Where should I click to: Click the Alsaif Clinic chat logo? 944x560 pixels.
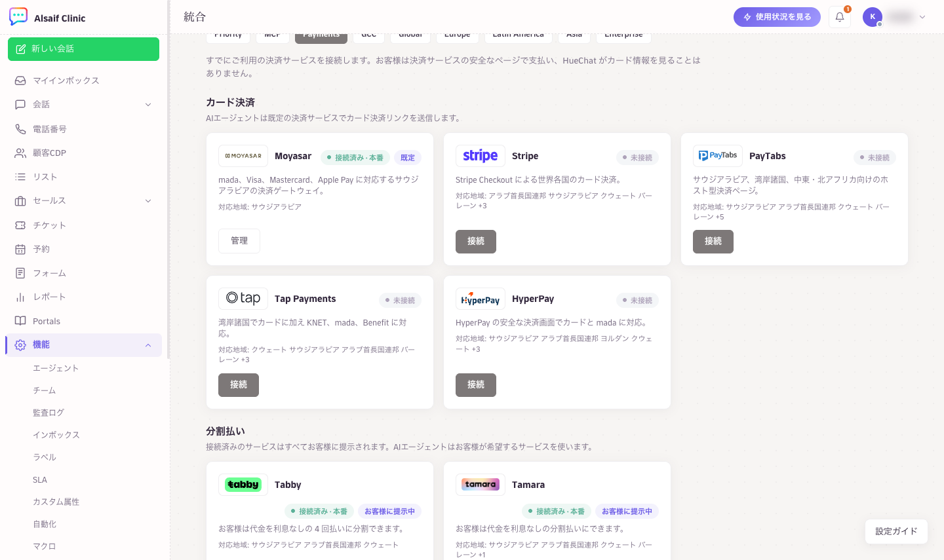point(18,17)
